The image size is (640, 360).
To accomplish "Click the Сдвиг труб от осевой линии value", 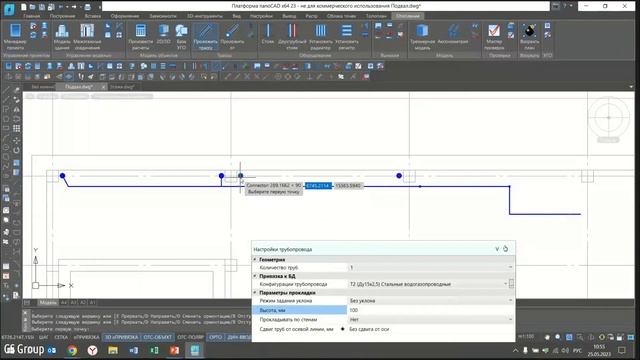I will (369, 329).
